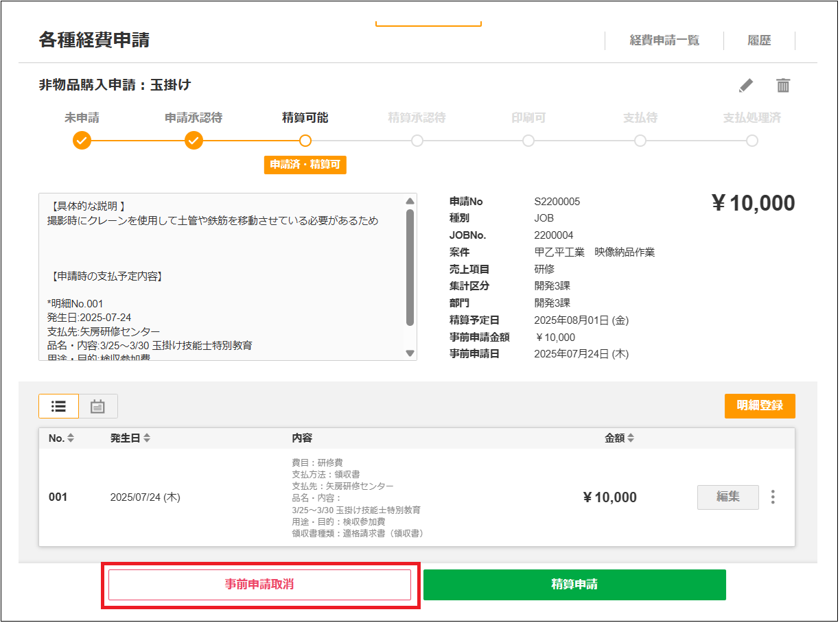Viewport: 840px width, 625px height.
Task: Sort table by 金額 column
Action: coord(618,438)
